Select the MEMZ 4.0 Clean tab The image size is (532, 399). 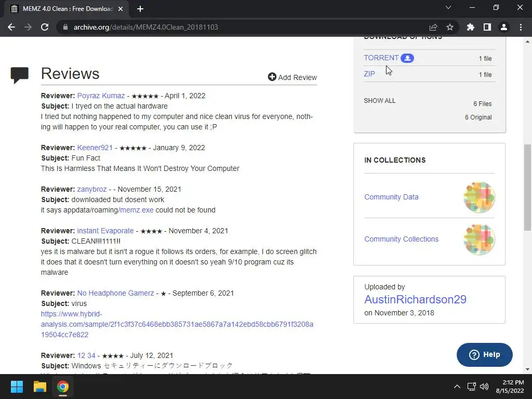coord(66,9)
